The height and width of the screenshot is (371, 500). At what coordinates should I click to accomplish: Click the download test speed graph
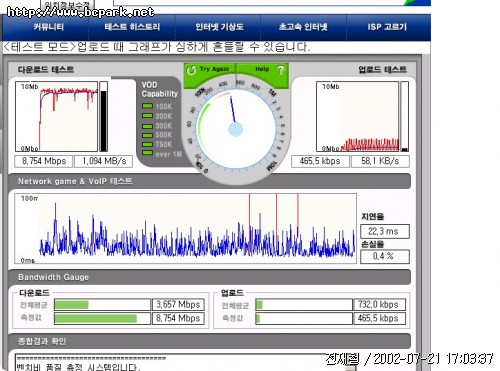coord(56,117)
